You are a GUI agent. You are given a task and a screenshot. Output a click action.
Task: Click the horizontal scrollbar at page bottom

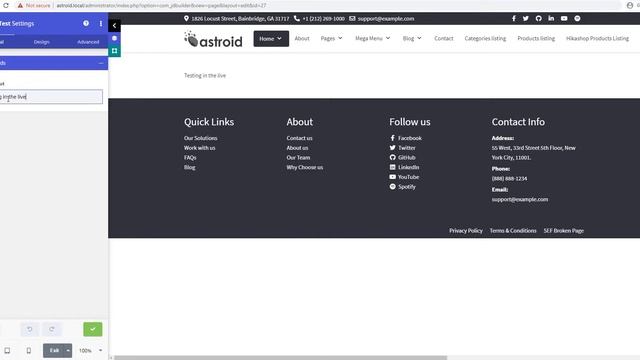[x=280, y=358]
